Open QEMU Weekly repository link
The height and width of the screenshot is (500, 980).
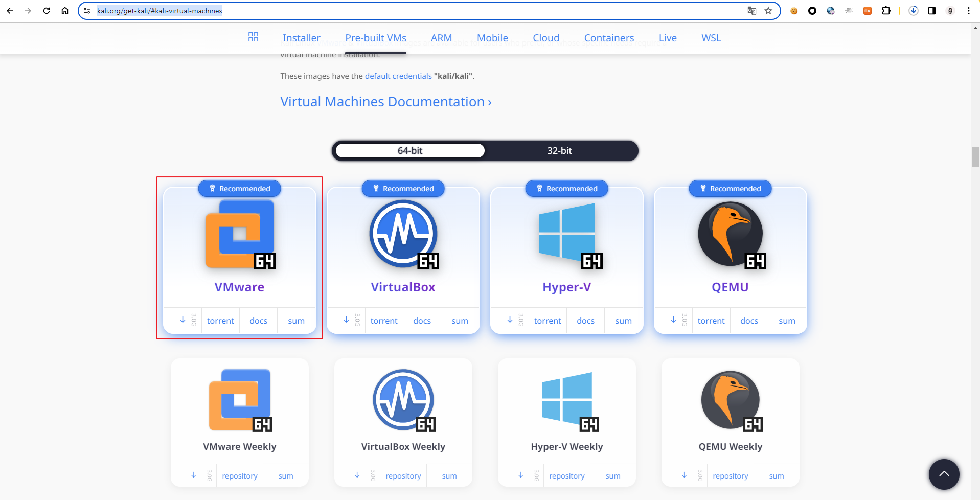[731, 476]
